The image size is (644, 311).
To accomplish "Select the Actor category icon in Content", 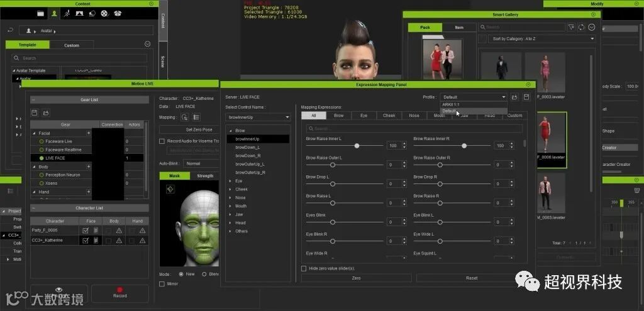I will [x=54, y=14].
